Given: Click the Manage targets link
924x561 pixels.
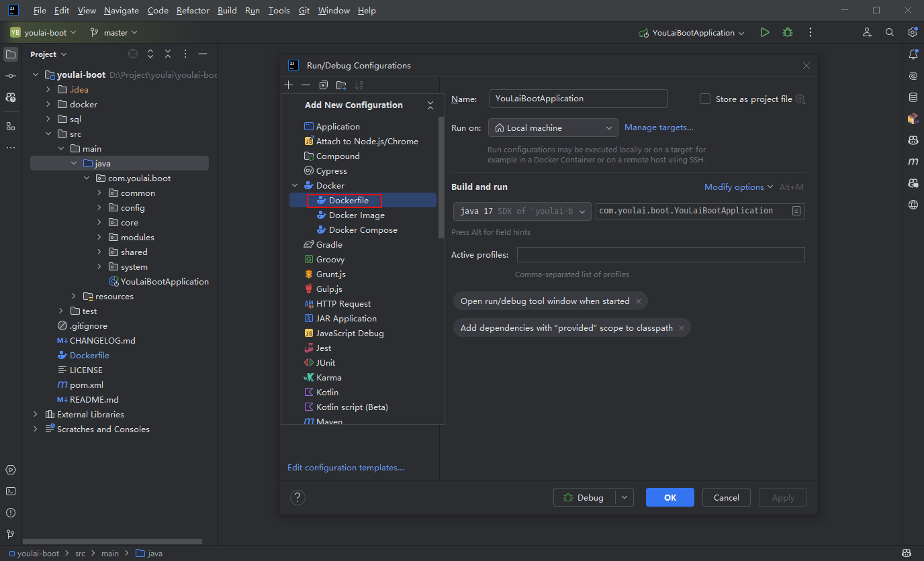Looking at the screenshot, I should coord(659,127).
